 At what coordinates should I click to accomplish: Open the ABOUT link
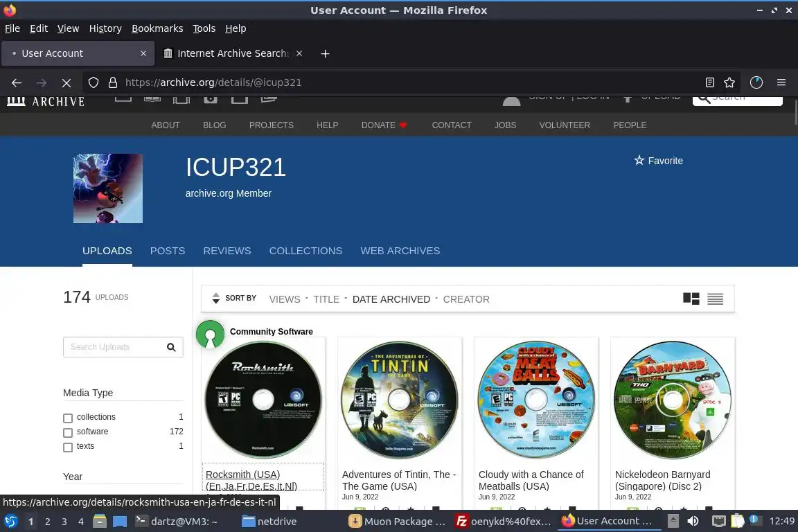pos(166,125)
